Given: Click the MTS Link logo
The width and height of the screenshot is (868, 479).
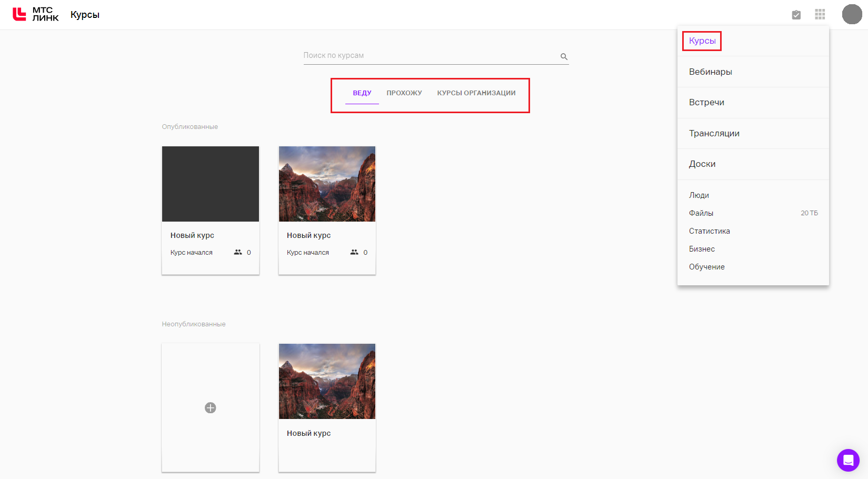Looking at the screenshot, I should (36, 14).
